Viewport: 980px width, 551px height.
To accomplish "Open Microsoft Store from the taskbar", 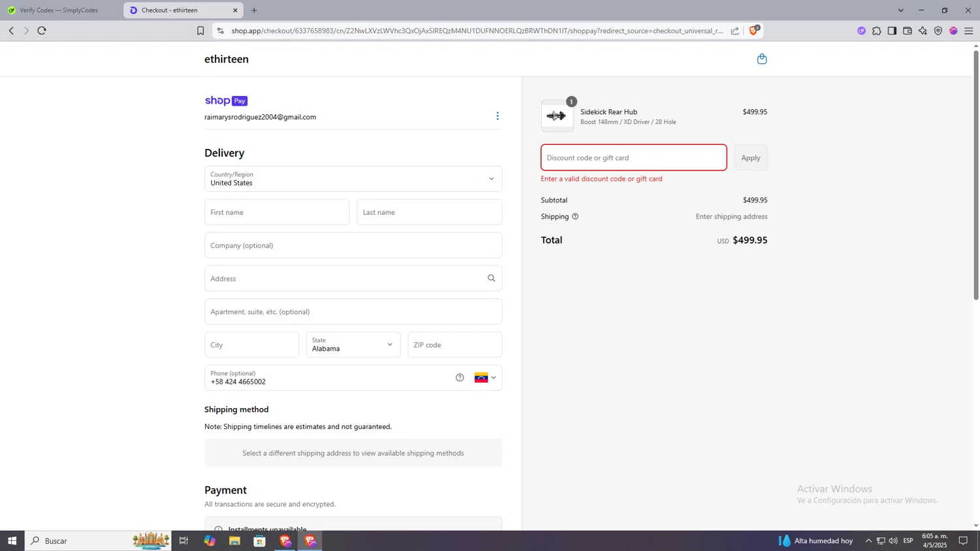I will coord(259,541).
